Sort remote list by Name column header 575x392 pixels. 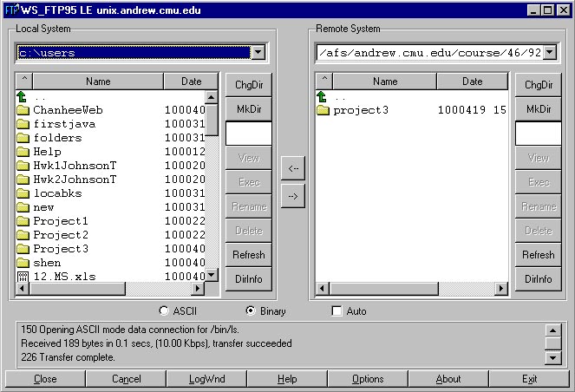pos(385,81)
